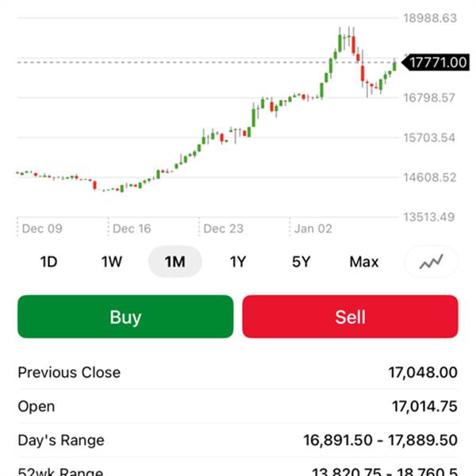Viewport: 476px width, 476px height.
Task: Show the Max time range
Action: pos(364,262)
